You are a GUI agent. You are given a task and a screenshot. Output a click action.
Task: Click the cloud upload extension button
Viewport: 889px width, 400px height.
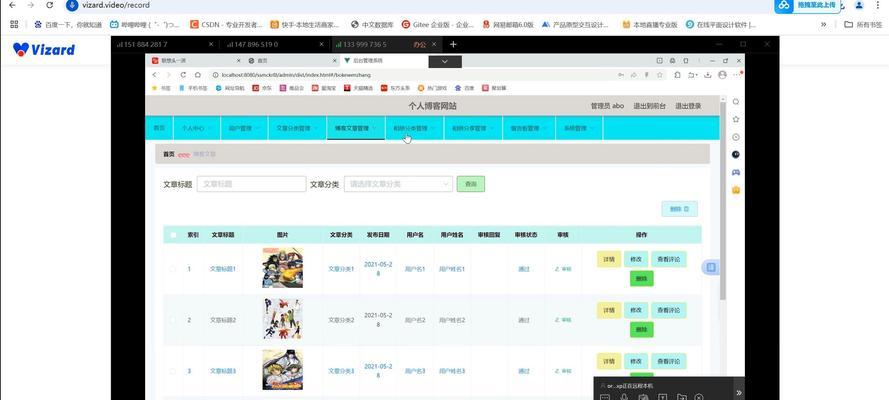point(806,5)
